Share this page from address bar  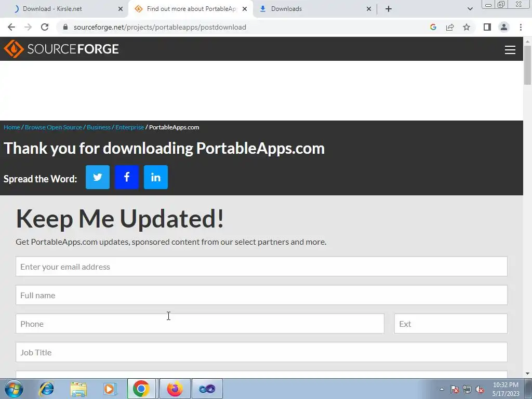click(450, 27)
